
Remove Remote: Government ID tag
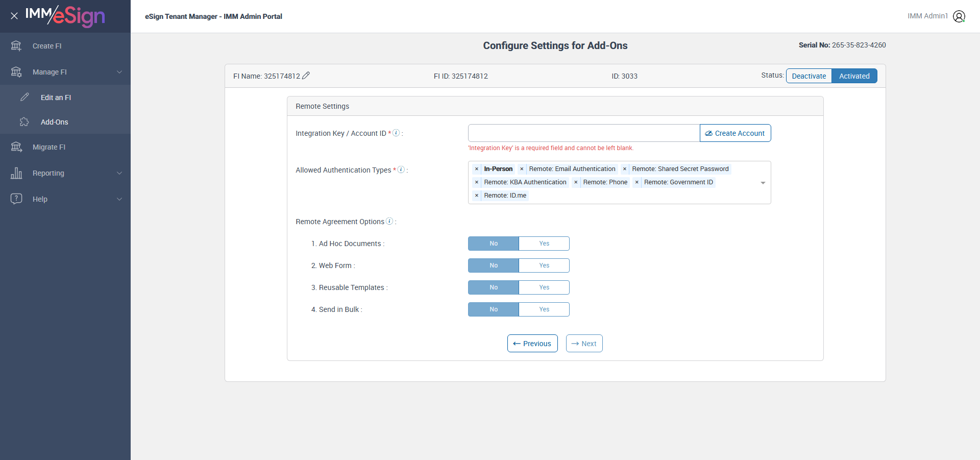637,182
